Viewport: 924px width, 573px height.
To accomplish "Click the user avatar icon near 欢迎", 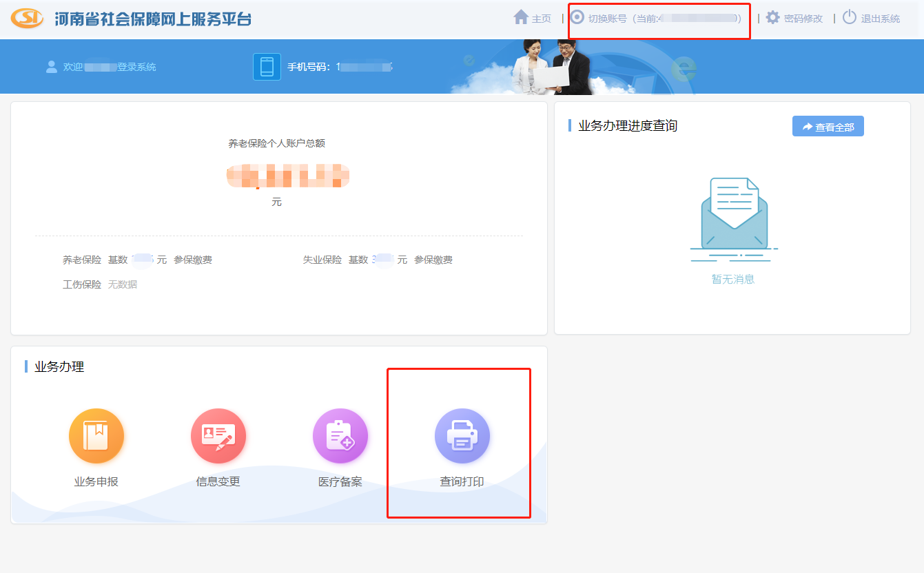I will click(x=51, y=67).
